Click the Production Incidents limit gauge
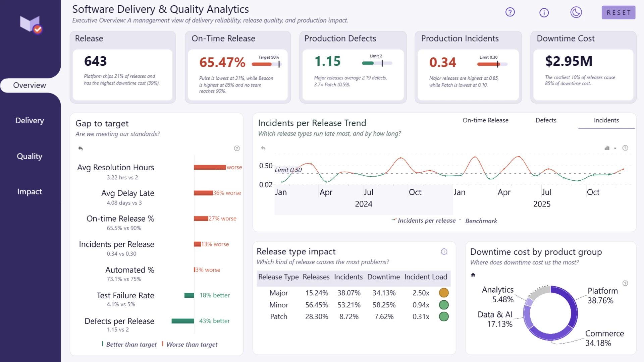This screenshot has height=362, width=644. 492,64
